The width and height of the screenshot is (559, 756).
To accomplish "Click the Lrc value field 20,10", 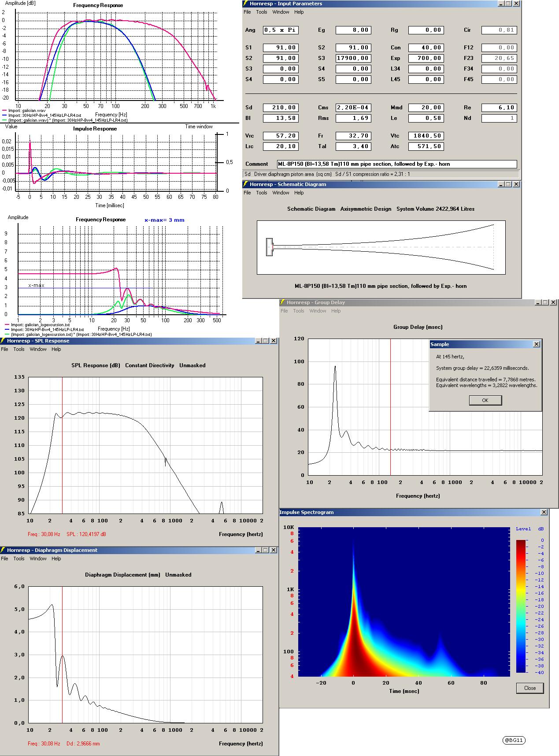I will tap(281, 146).
